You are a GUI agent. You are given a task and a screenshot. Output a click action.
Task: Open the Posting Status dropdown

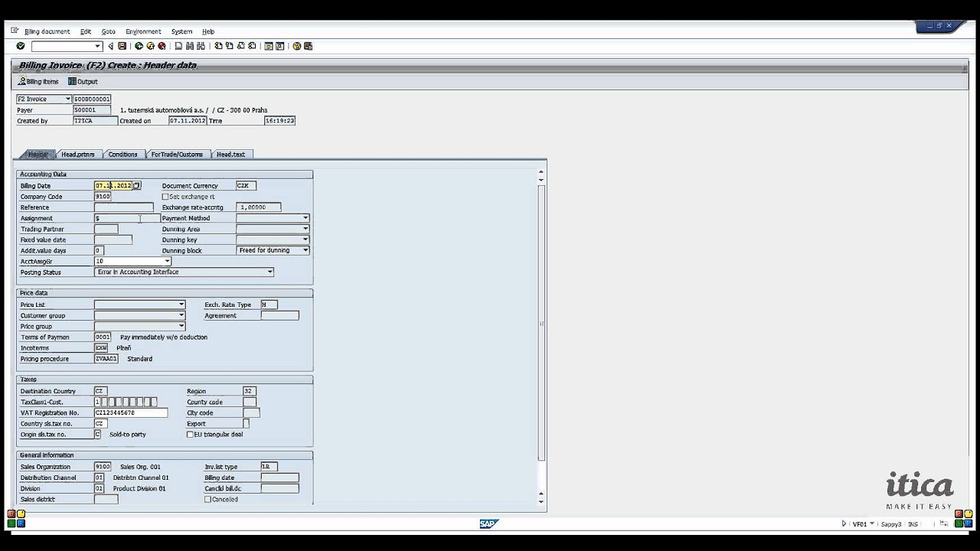point(269,272)
